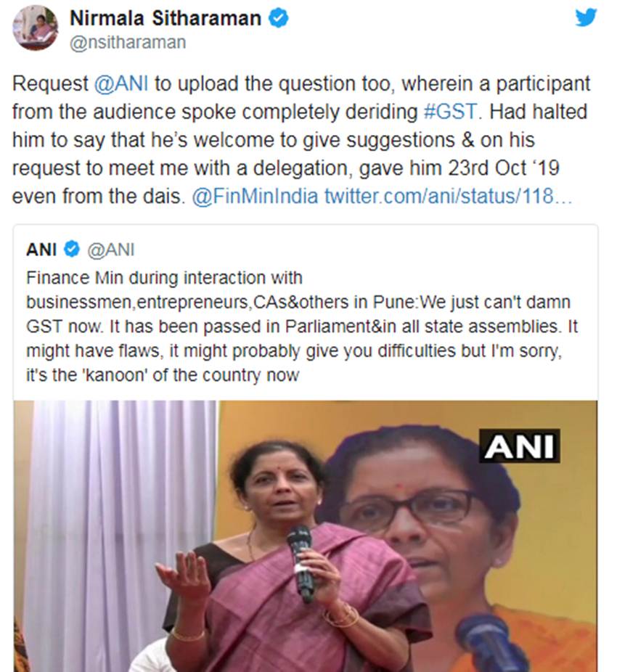The width and height of the screenshot is (617, 672).
Task: Click Nirmala Sitharaman's profile avatar
Action: [x=35, y=28]
